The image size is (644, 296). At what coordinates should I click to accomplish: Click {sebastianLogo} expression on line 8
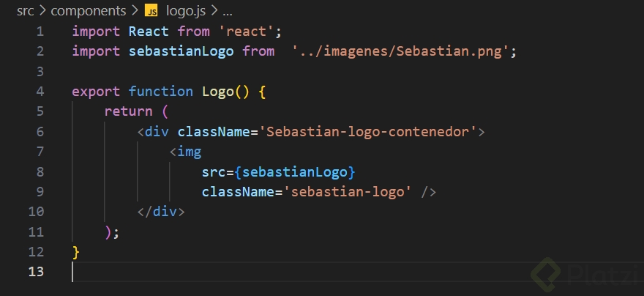(x=295, y=172)
